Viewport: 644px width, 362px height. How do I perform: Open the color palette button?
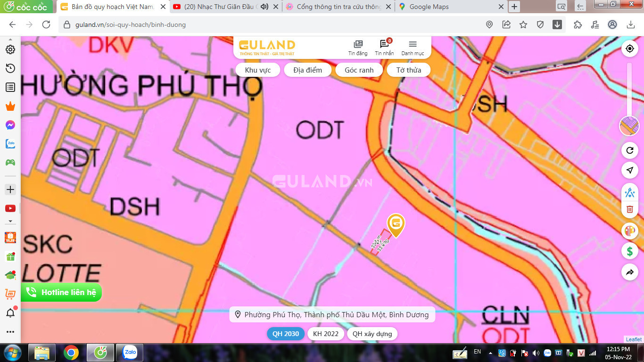[629, 231]
